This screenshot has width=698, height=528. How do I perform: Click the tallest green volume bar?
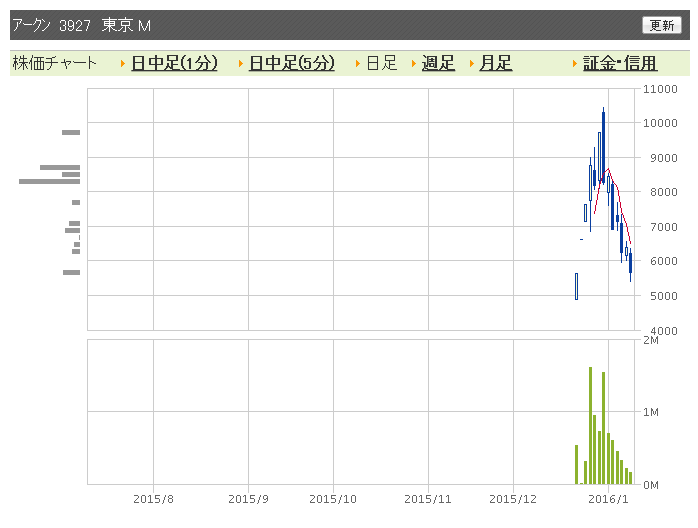coord(590,426)
